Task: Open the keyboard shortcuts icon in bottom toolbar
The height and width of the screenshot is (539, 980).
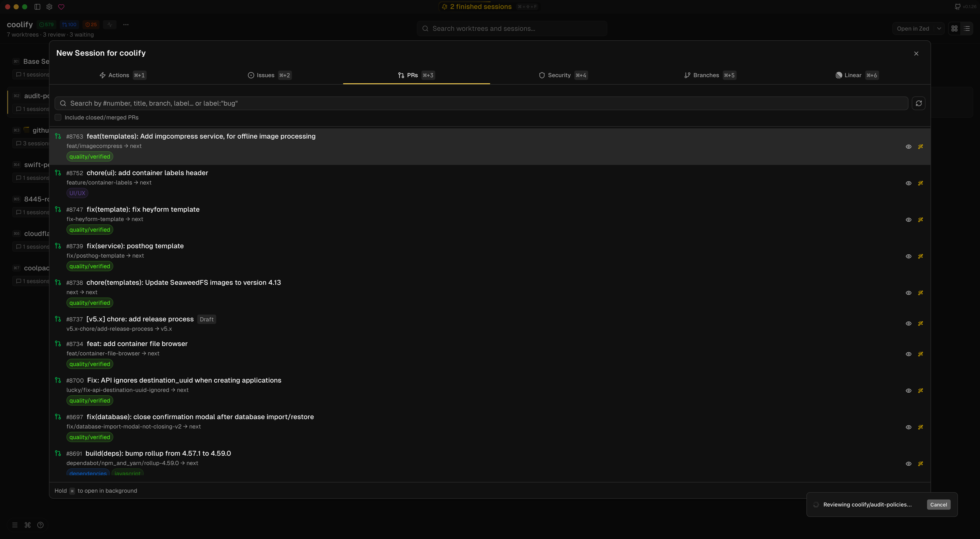Action: (27, 525)
